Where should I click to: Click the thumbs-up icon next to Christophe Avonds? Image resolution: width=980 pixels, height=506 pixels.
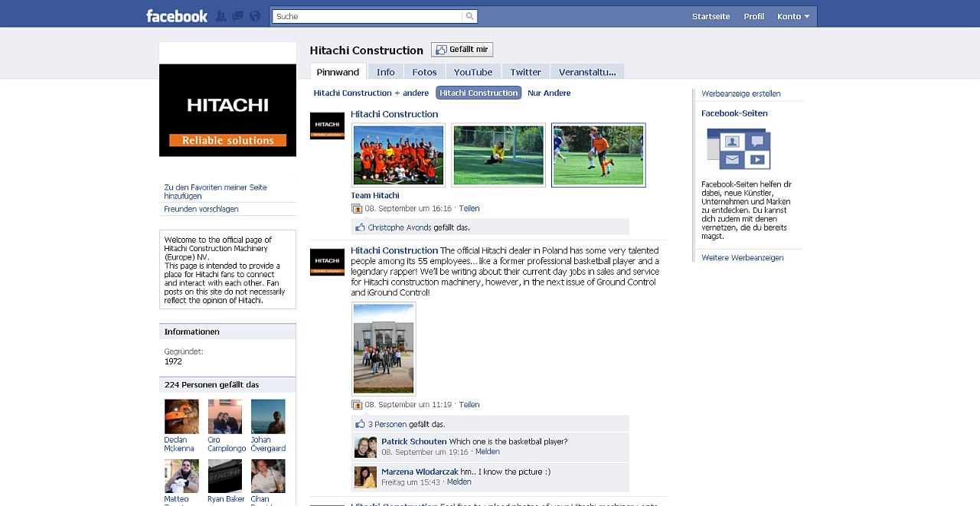pos(361,227)
